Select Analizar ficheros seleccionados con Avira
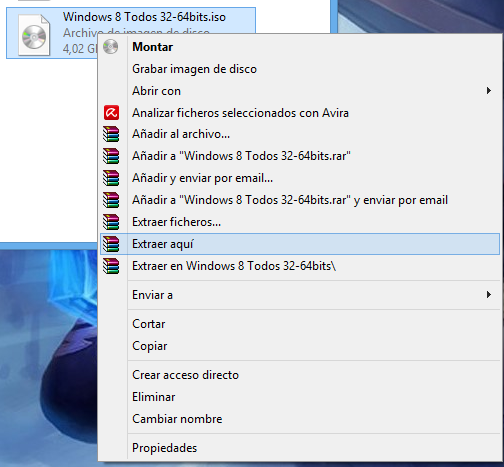This screenshot has width=504, height=467. coord(300,113)
